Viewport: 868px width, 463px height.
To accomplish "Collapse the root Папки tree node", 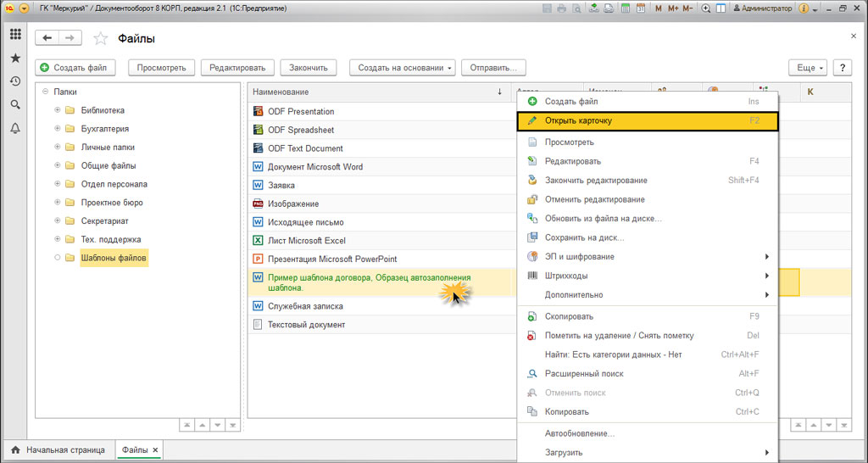I will point(45,92).
